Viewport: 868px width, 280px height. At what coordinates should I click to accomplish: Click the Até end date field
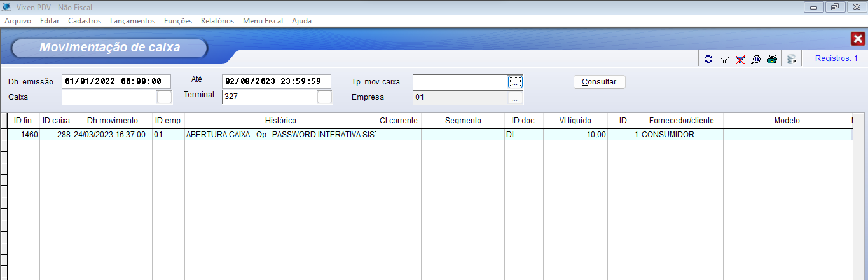pos(277,82)
